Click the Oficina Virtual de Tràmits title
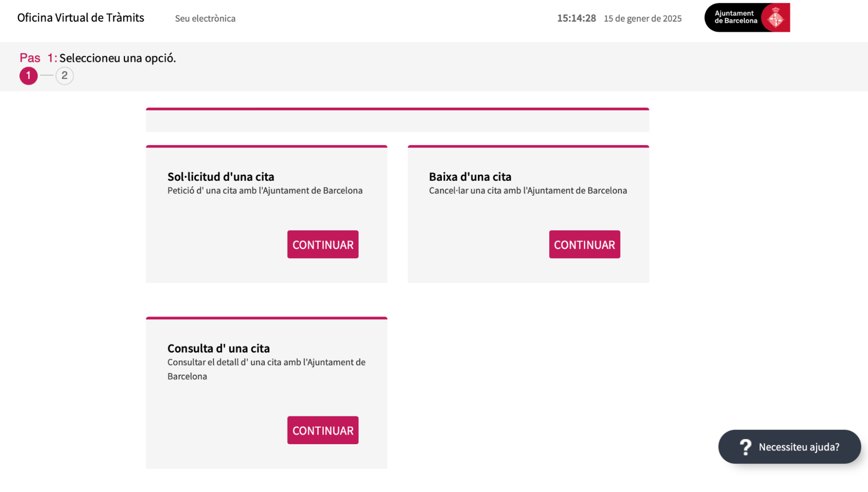 click(81, 18)
